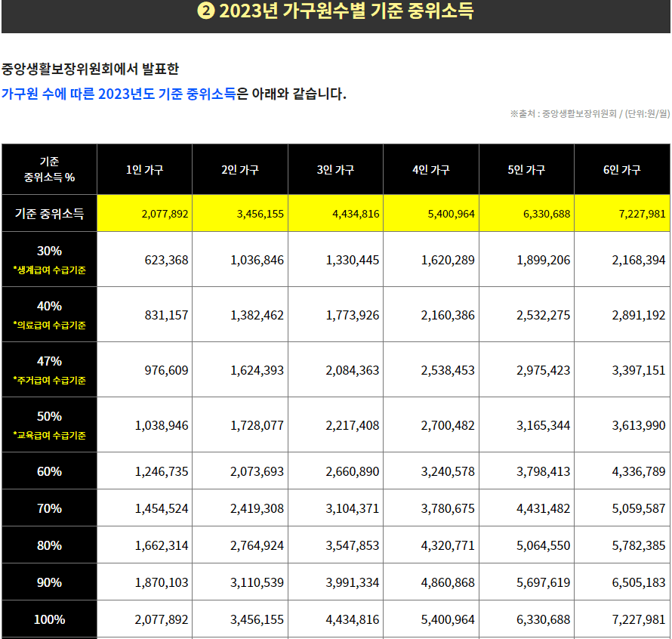The height and width of the screenshot is (639, 672).
Task: Click the value 2,217,408
Action: click(x=353, y=425)
